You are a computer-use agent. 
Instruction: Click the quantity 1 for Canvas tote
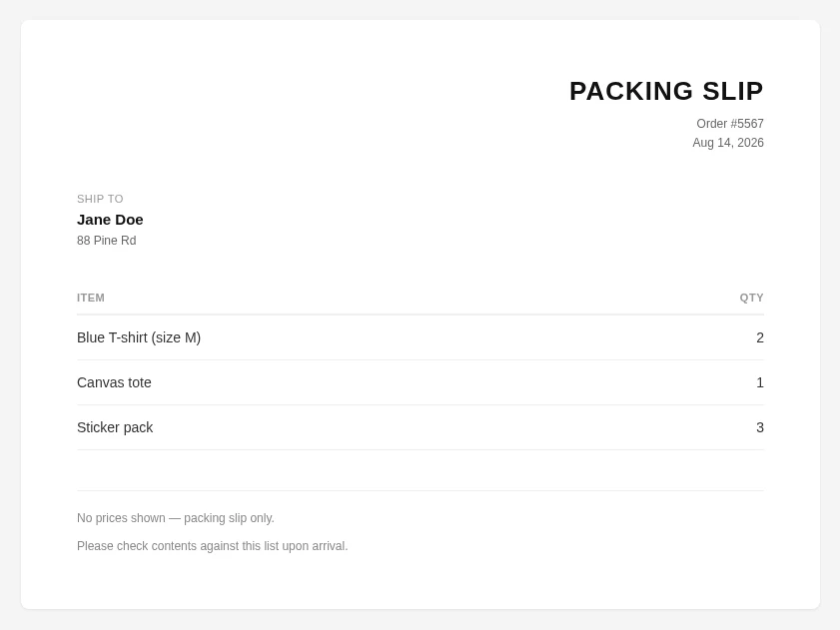point(760,382)
